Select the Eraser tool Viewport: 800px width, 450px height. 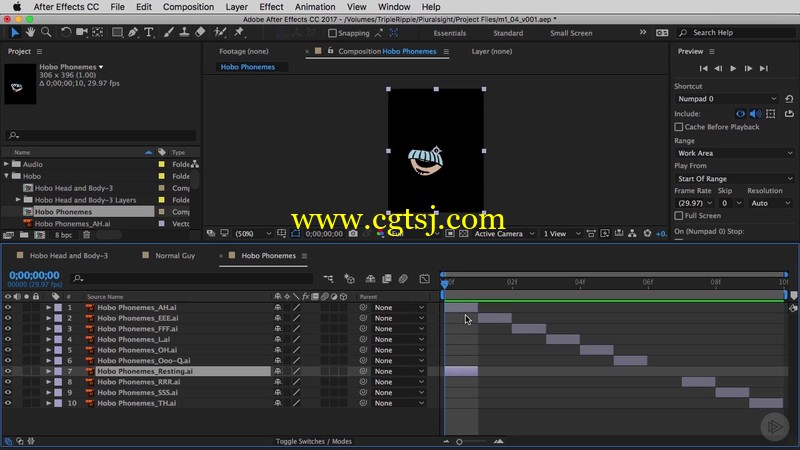200,32
